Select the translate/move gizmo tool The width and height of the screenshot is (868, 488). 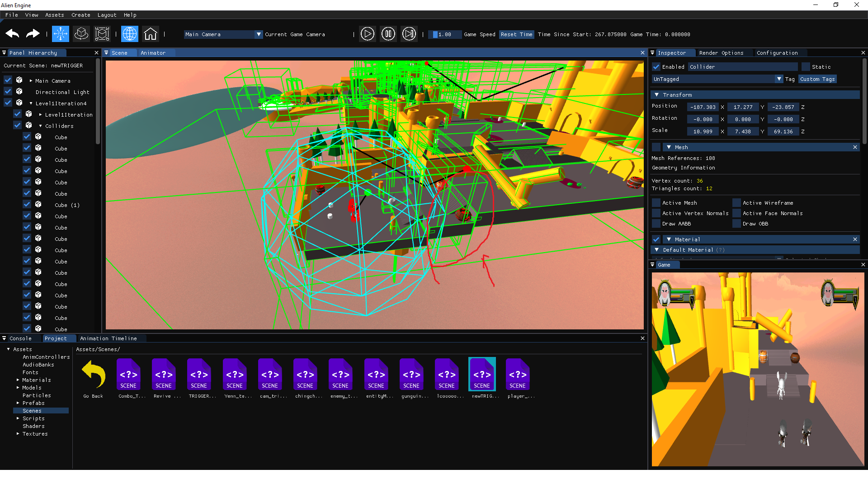pyautogui.click(x=61, y=34)
